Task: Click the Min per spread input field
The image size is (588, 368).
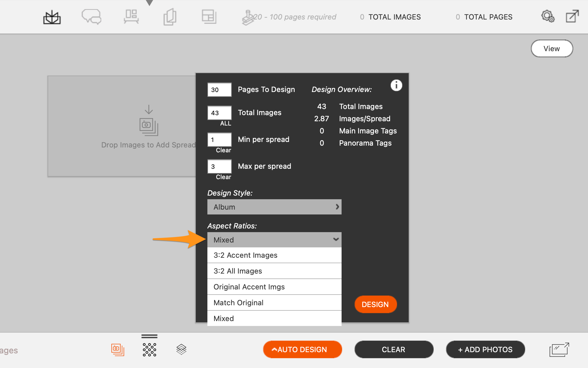Action: pyautogui.click(x=220, y=140)
